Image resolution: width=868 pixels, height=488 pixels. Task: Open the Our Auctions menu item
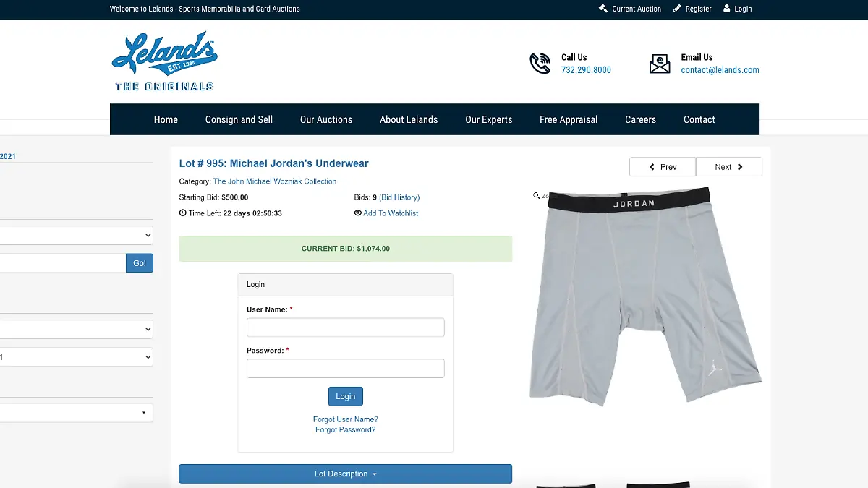point(326,119)
